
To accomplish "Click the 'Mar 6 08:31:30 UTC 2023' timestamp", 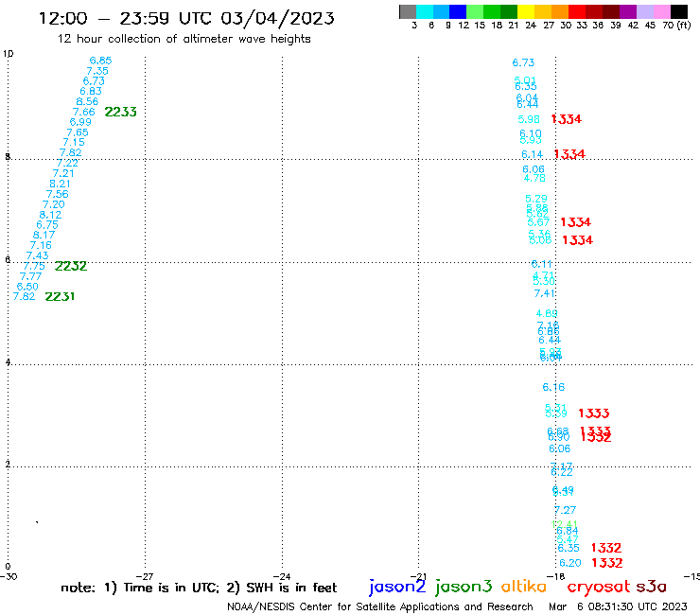I will point(618,606).
